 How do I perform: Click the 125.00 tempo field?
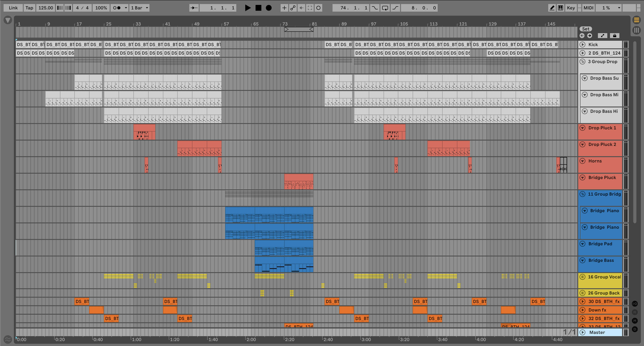(x=45, y=8)
